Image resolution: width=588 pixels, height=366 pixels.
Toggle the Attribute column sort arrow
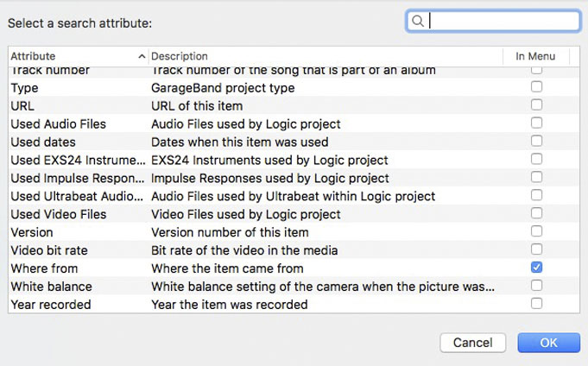coord(142,57)
